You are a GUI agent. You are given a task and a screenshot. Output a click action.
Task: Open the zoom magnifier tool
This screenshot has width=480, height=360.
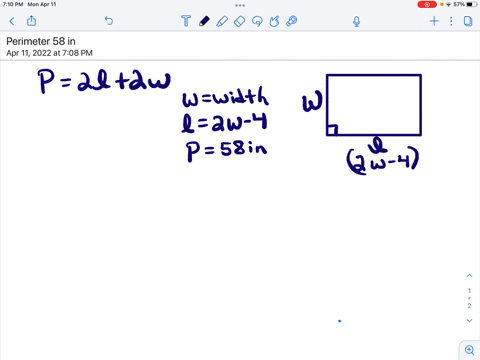pos(469,350)
